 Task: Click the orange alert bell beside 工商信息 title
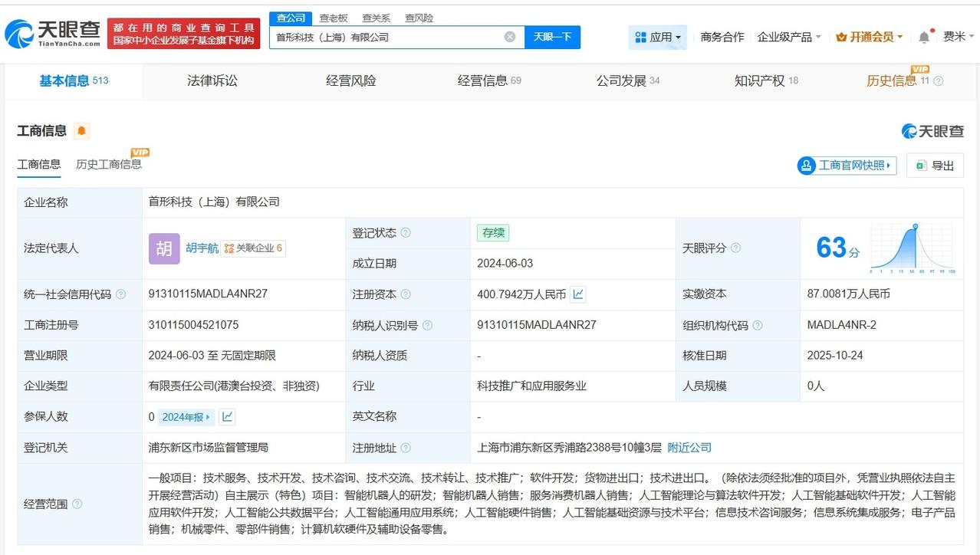point(81,131)
